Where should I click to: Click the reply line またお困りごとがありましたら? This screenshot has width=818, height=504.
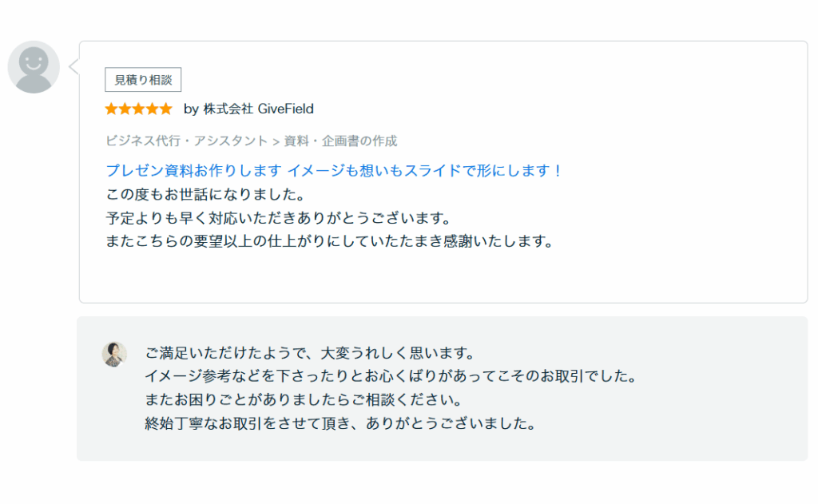tap(304, 400)
